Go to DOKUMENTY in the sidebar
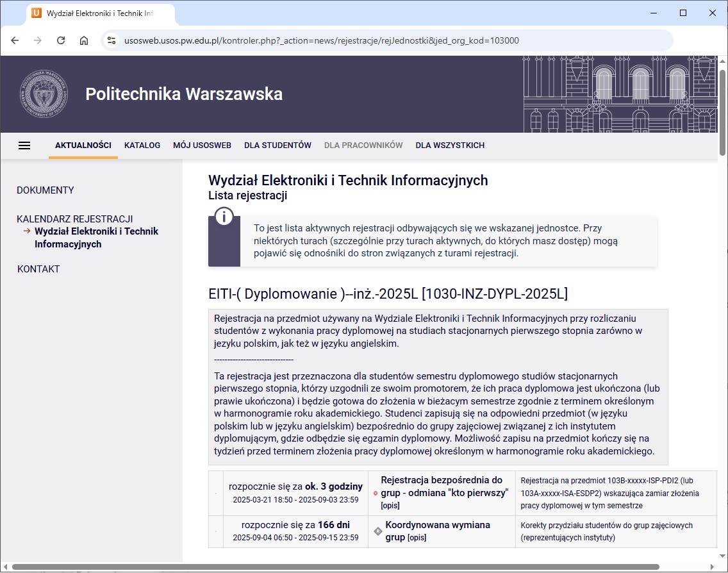The image size is (728, 573). click(x=45, y=190)
